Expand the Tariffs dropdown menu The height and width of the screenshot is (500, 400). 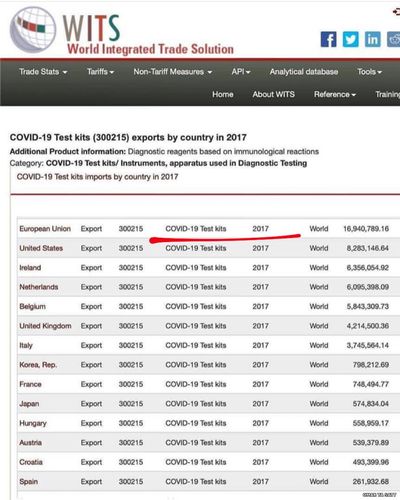[100, 72]
